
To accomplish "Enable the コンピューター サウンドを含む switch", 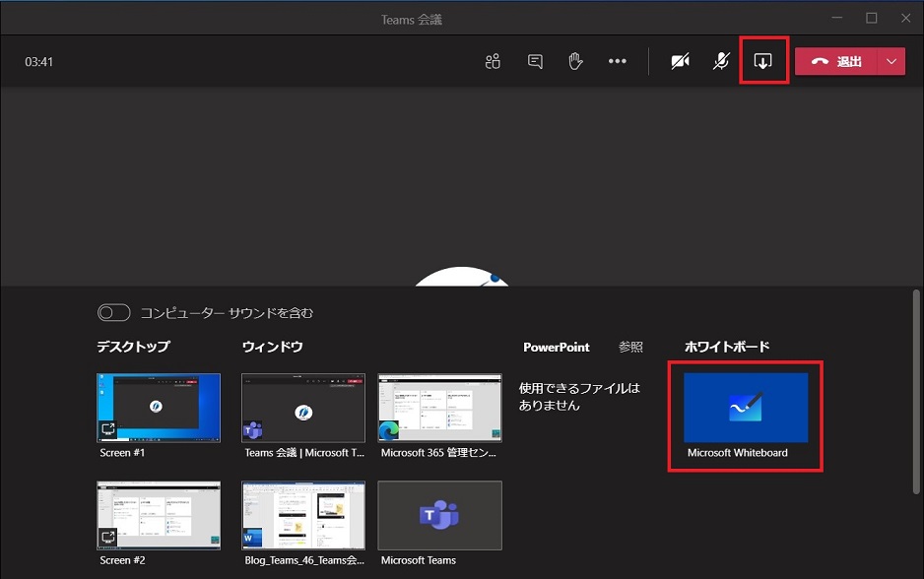I will [x=113, y=313].
